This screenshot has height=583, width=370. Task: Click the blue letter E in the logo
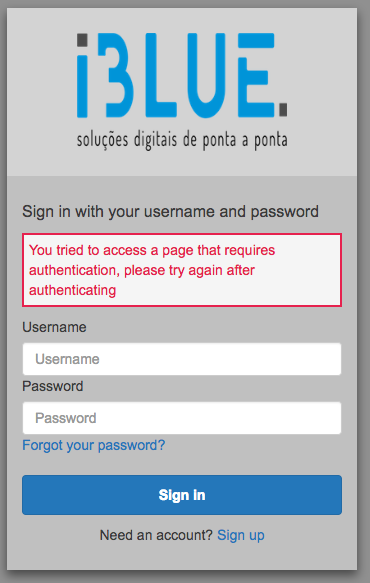point(256,75)
